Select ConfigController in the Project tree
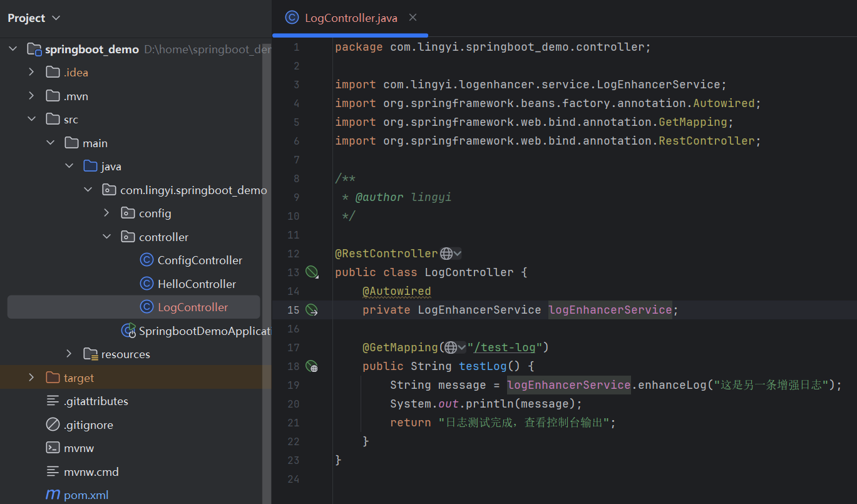 pyautogui.click(x=198, y=260)
